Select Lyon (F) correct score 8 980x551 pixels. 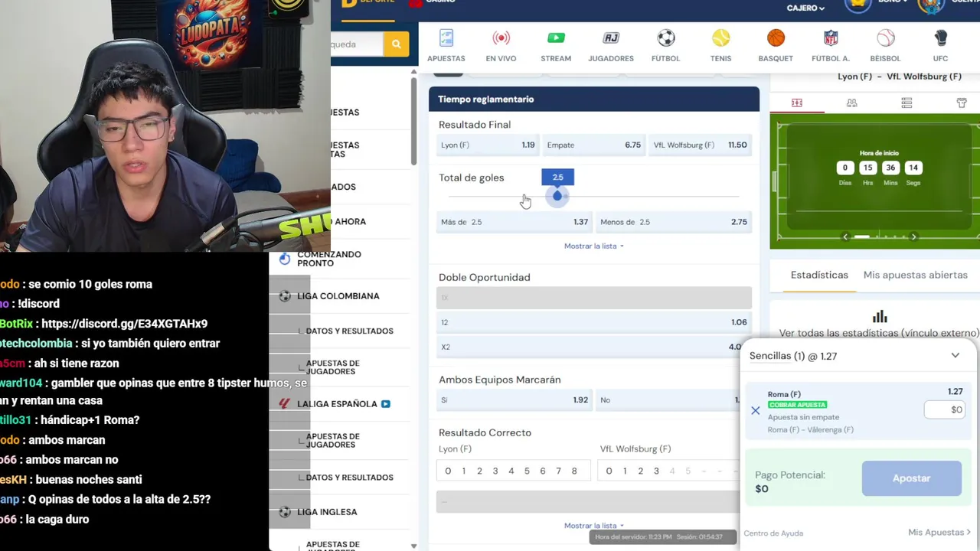click(x=574, y=471)
